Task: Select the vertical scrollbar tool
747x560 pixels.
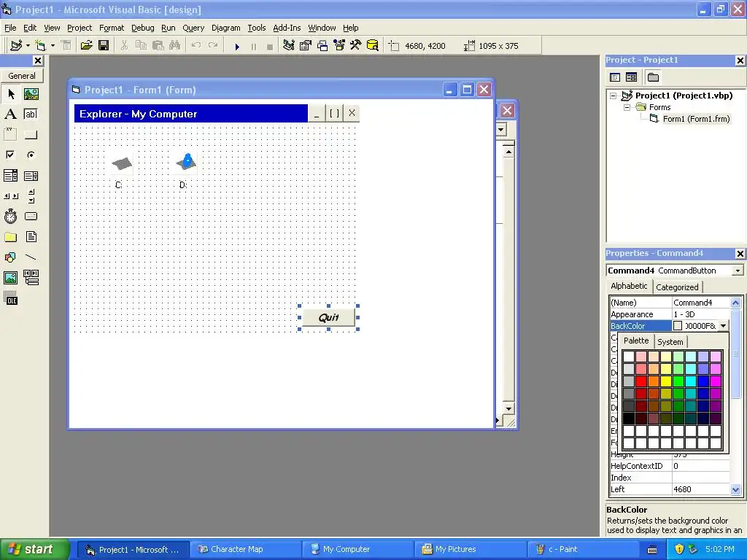Action: 31,196
